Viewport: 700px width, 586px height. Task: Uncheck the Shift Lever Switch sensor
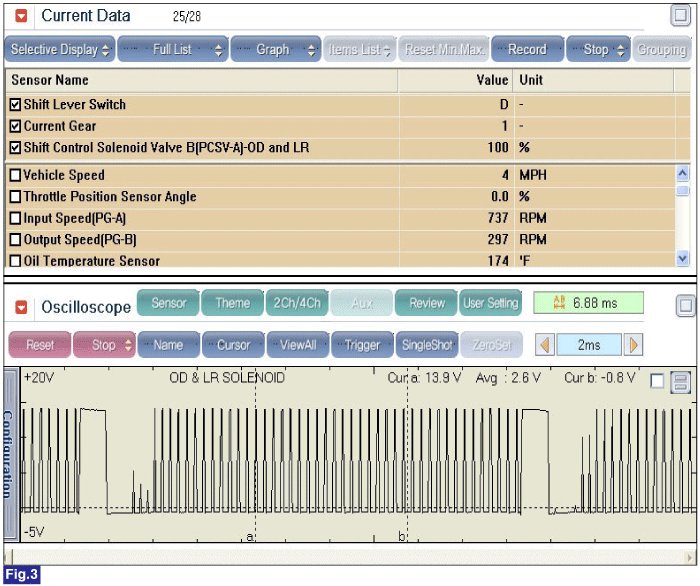pos(15,104)
